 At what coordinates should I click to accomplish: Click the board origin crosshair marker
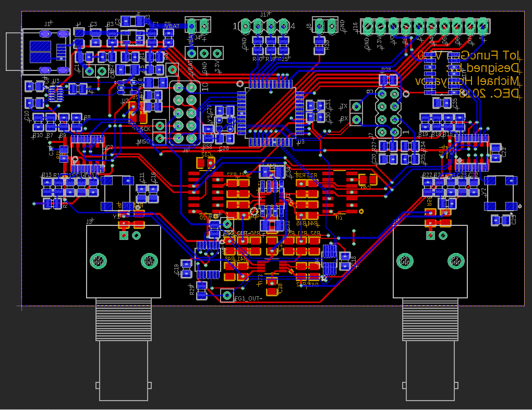click(22, 306)
